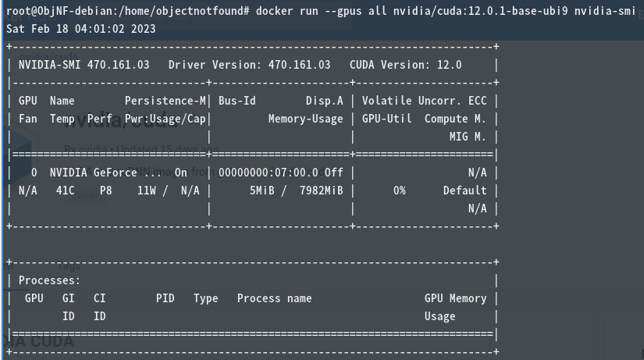Click the GPU Memory Usage column header
Image resolution: width=644 pixels, height=360 pixels.
[455, 308]
